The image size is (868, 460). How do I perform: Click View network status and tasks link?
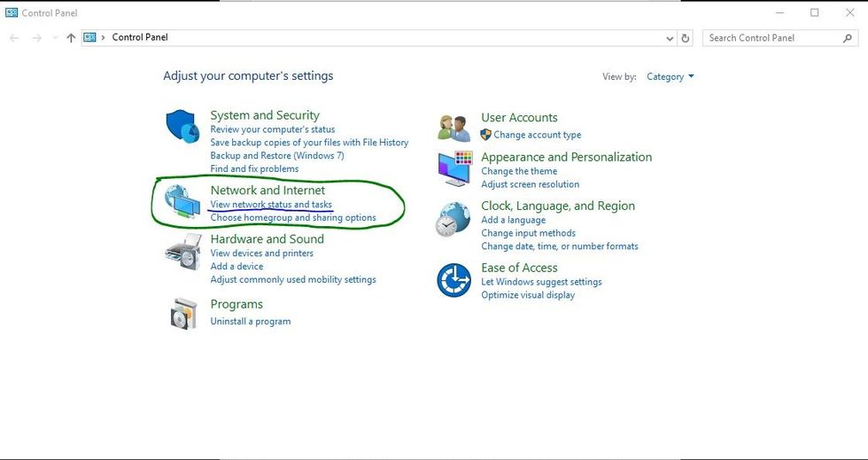[271, 205]
